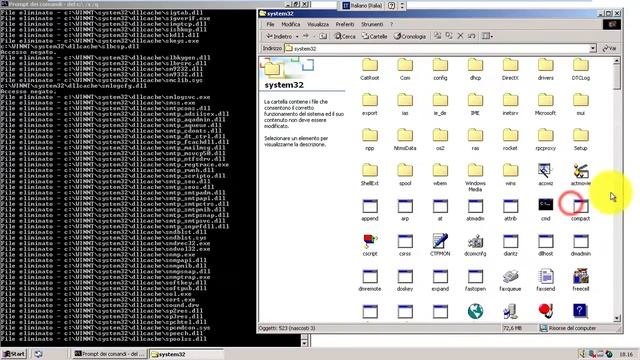640x360 pixels.
Task: Click the system32 taskbar button
Action: pos(186,354)
